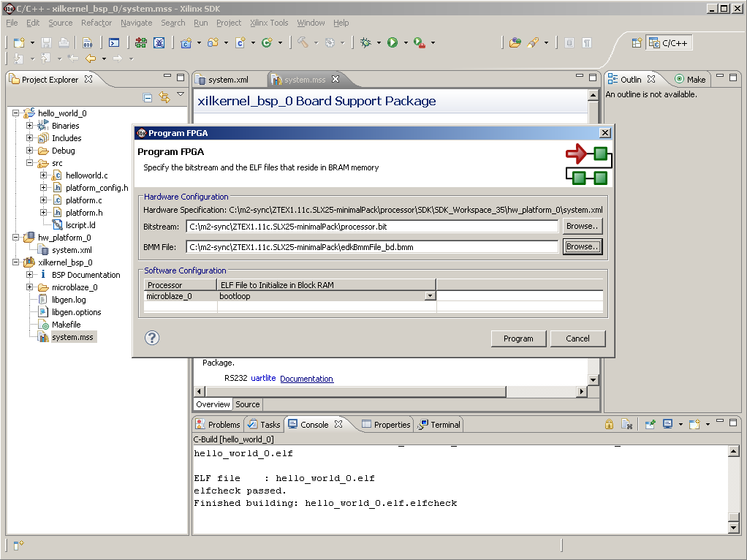Click the help question mark icon
Image resolution: width=747 pixels, height=560 pixels.
click(x=152, y=338)
